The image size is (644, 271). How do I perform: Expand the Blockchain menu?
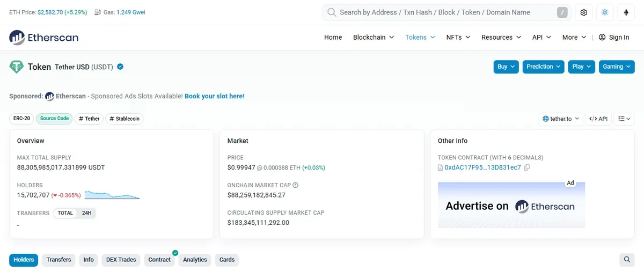[374, 37]
